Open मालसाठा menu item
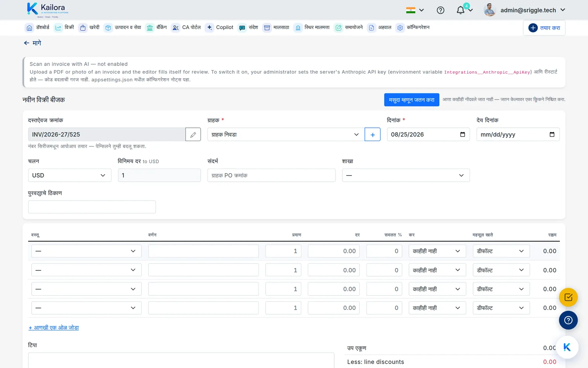 click(276, 28)
